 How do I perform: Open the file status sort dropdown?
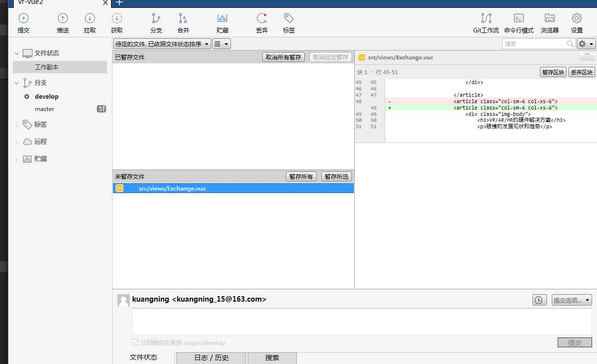point(162,44)
